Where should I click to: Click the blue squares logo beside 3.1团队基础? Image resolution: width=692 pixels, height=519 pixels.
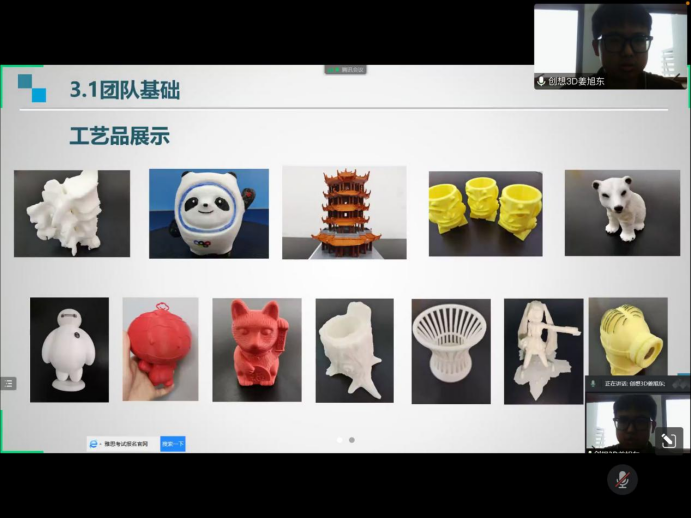[x=32, y=88]
